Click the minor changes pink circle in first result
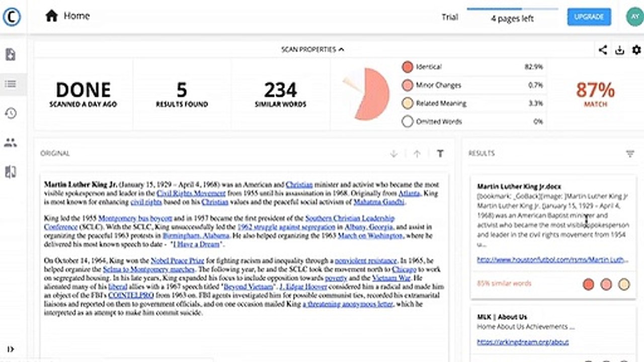 606,285
